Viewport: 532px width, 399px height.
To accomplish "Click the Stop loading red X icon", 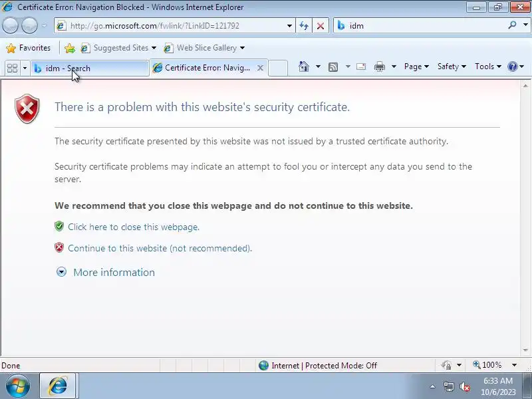I will 321,26.
